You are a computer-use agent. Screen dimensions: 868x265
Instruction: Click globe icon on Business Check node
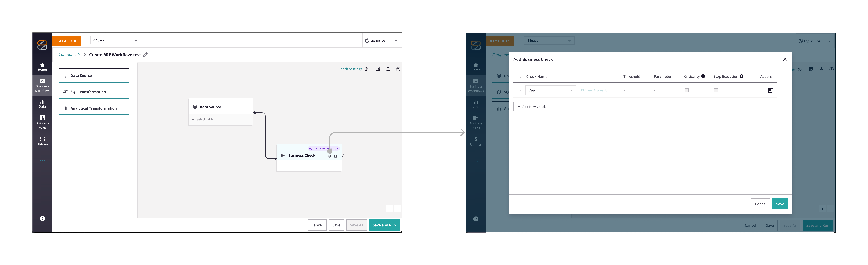click(283, 156)
